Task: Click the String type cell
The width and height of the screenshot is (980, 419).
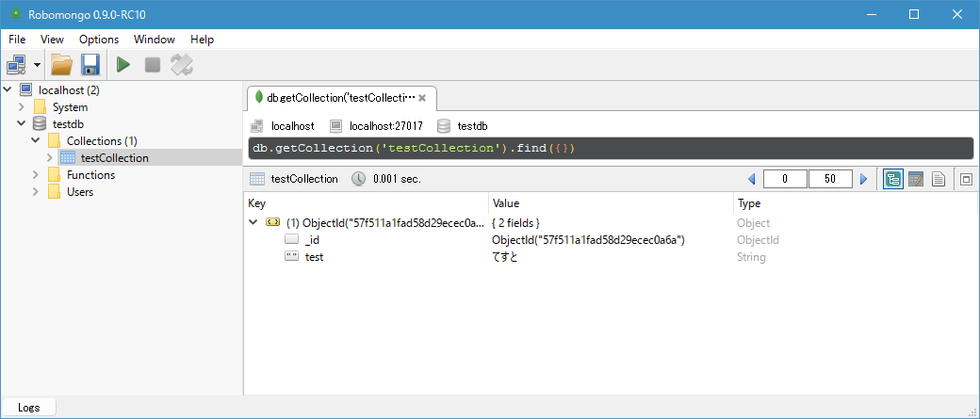Action: click(x=751, y=257)
